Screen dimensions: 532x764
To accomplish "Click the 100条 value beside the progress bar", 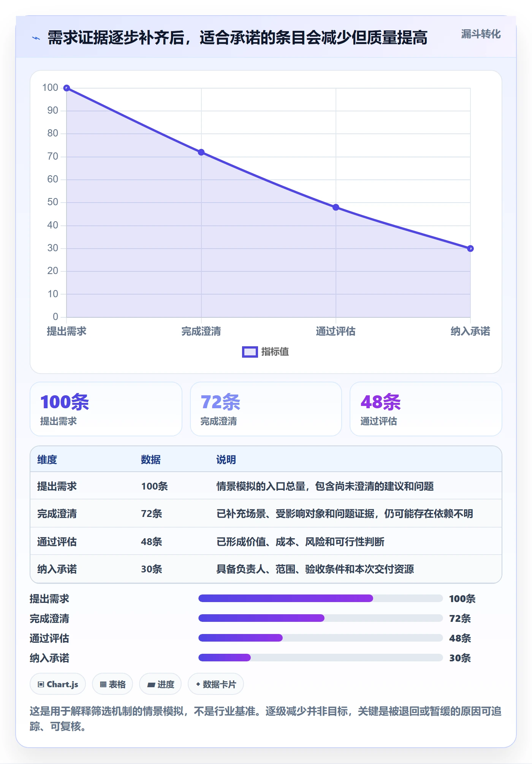I will [462, 599].
